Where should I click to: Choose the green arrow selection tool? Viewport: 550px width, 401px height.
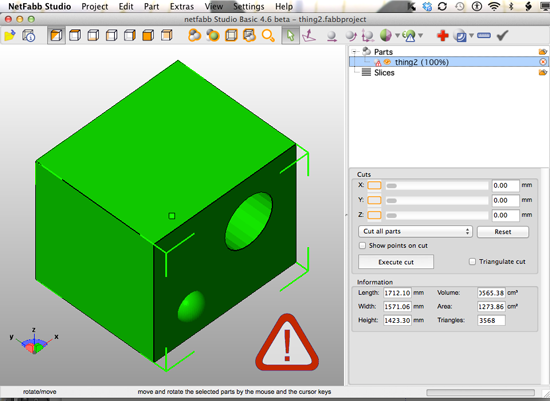pos(290,35)
